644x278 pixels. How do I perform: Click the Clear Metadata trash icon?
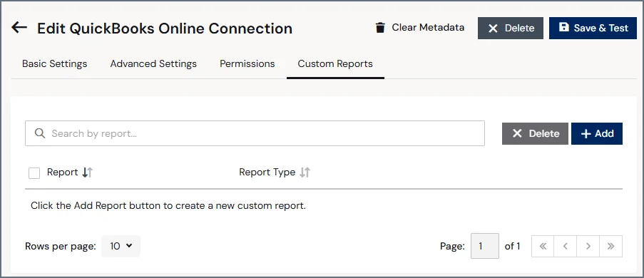tap(380, 28)
